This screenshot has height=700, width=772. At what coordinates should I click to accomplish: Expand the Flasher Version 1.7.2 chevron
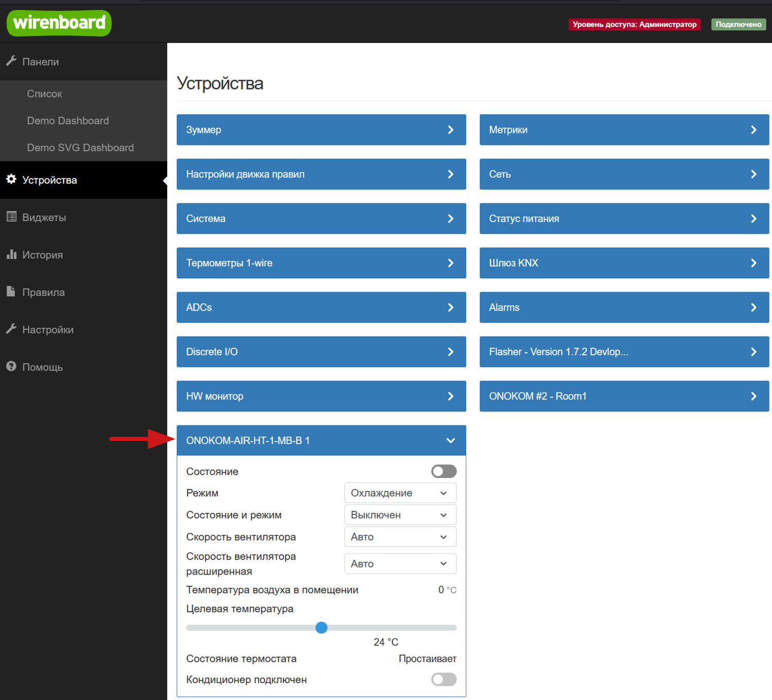[x=753, y=352]
